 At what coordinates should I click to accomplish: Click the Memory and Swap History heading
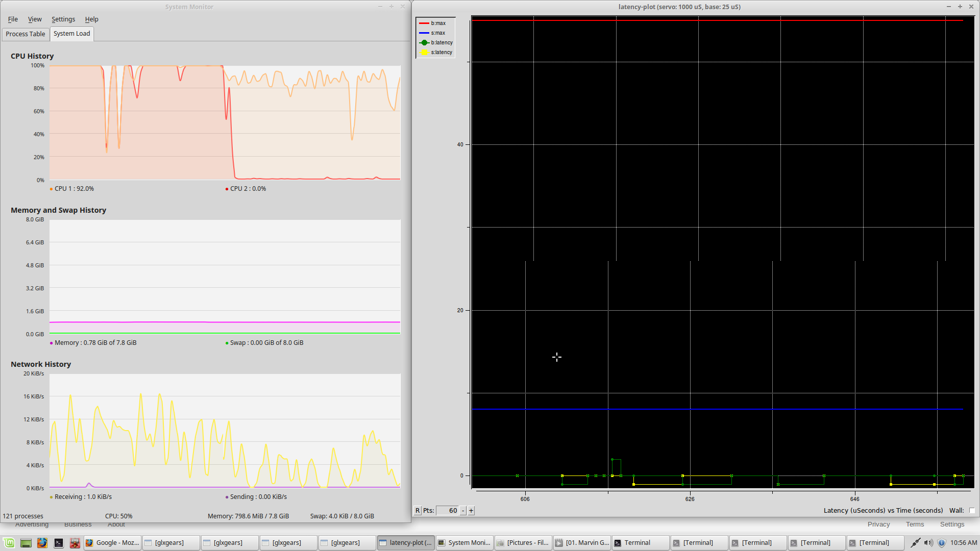tap(58, 210)
